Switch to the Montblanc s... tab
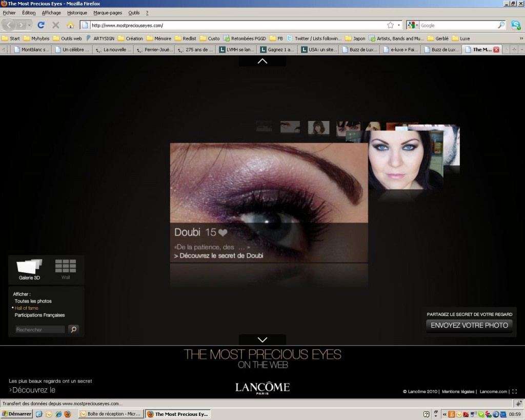 31,50
